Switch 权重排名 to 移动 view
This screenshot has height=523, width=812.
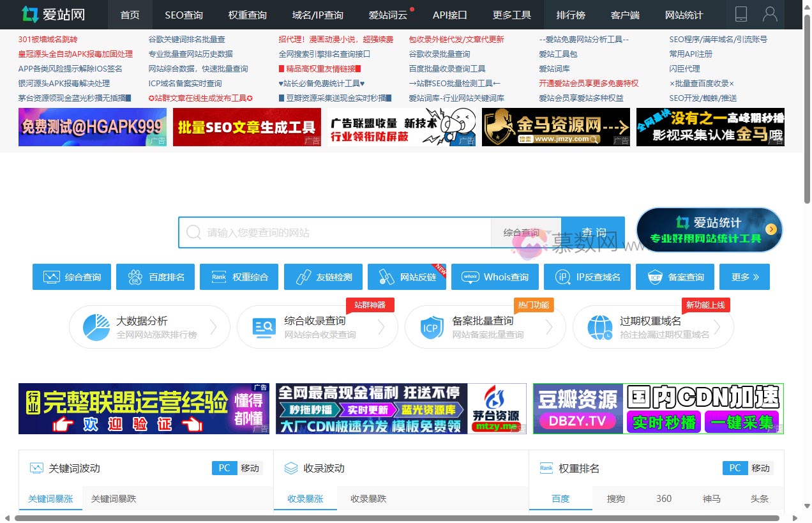[761, 468]
